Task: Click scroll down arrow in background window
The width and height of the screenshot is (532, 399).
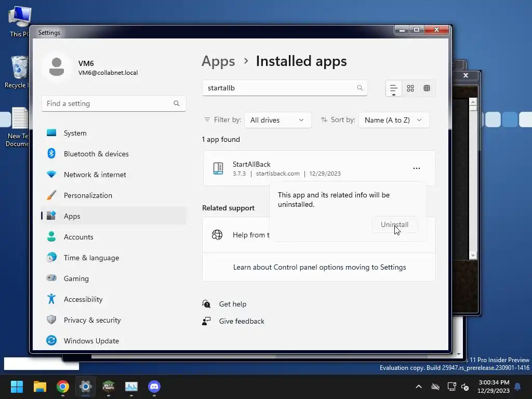Action: point(473,256)
